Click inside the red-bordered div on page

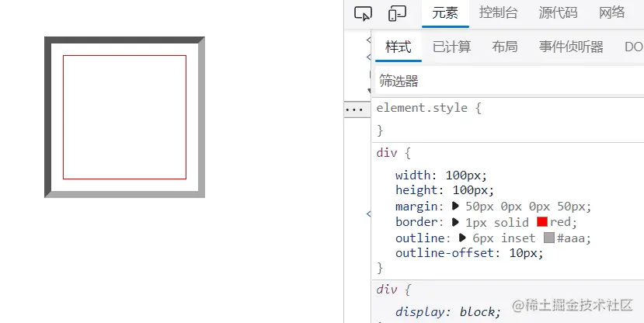pyautogui.click(x=124, y=117)
